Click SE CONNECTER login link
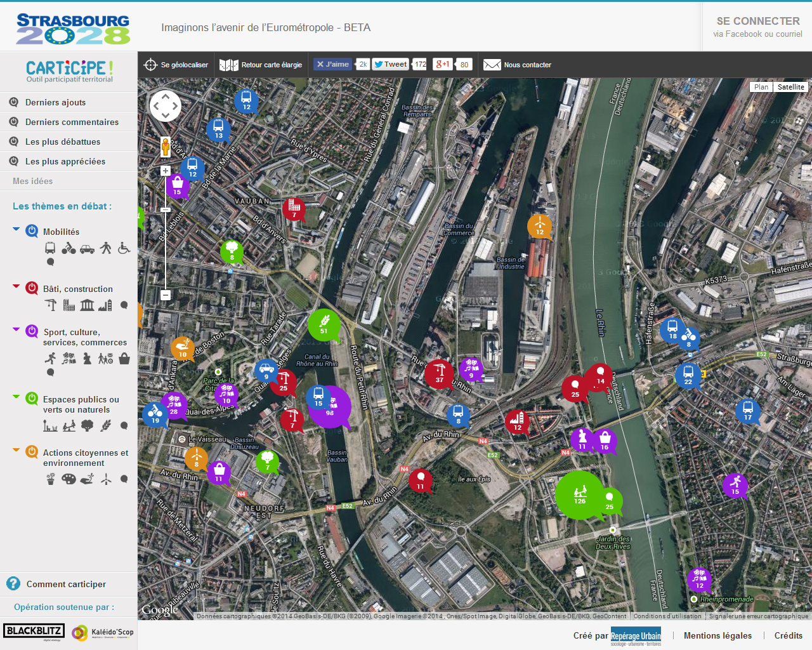 click(757, 22)
